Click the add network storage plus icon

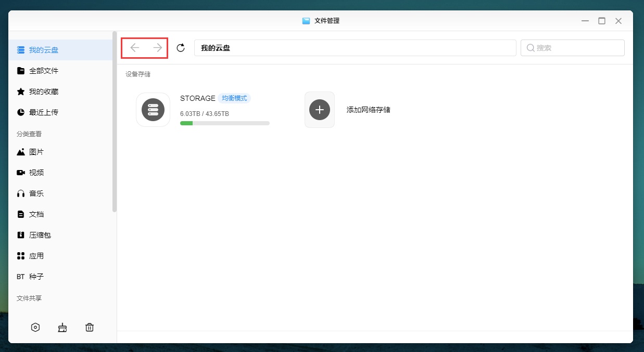click(x=320, y=110)
